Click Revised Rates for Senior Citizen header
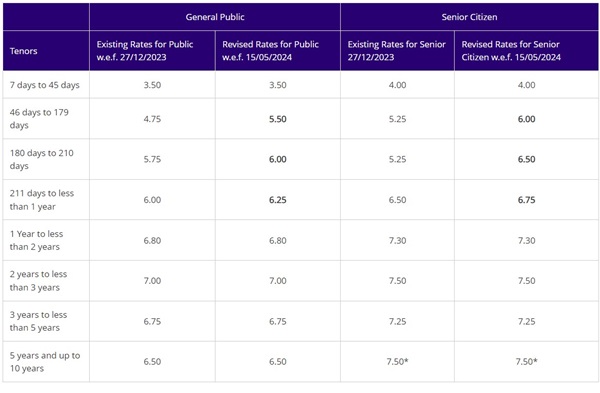This screenshot has height=393, width=600. pyautogui.click(x=526, y=51)
